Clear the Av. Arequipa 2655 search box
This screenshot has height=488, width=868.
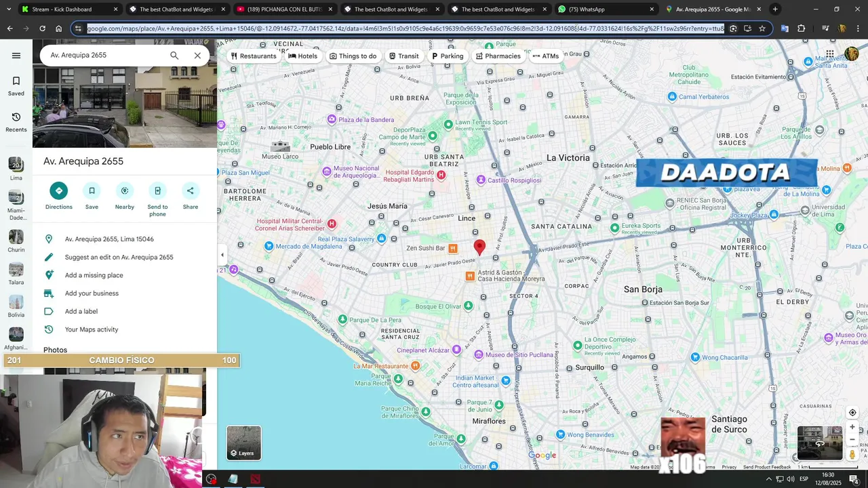pos(197,56)
